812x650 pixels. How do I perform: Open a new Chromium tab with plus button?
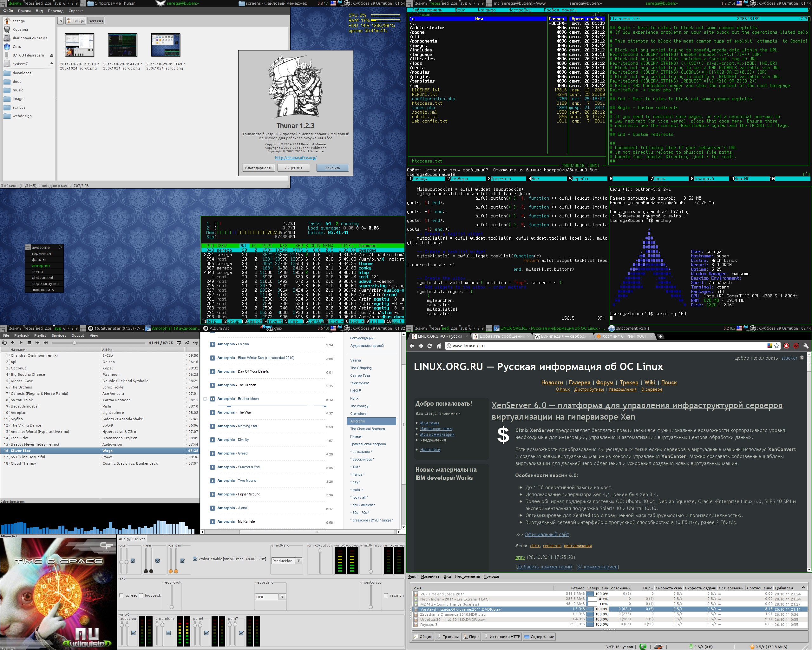(x=660, y=336)
